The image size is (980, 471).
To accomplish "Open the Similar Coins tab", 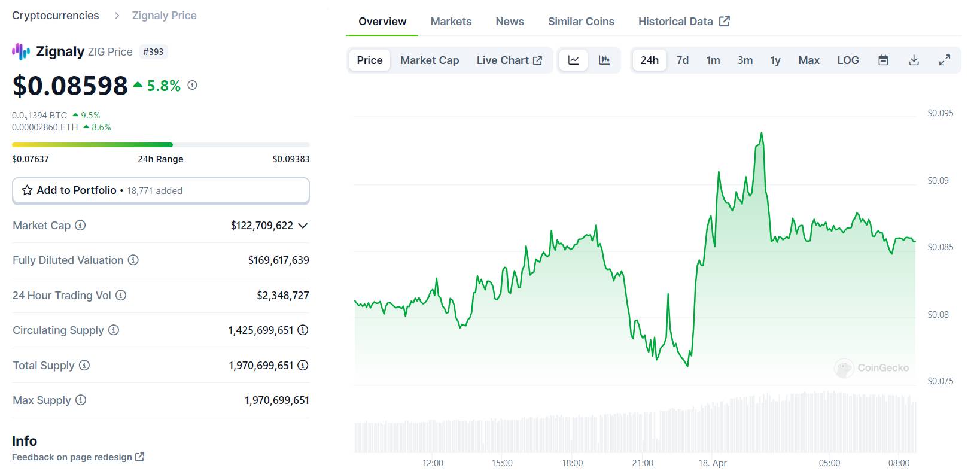I will pos(581,22).
